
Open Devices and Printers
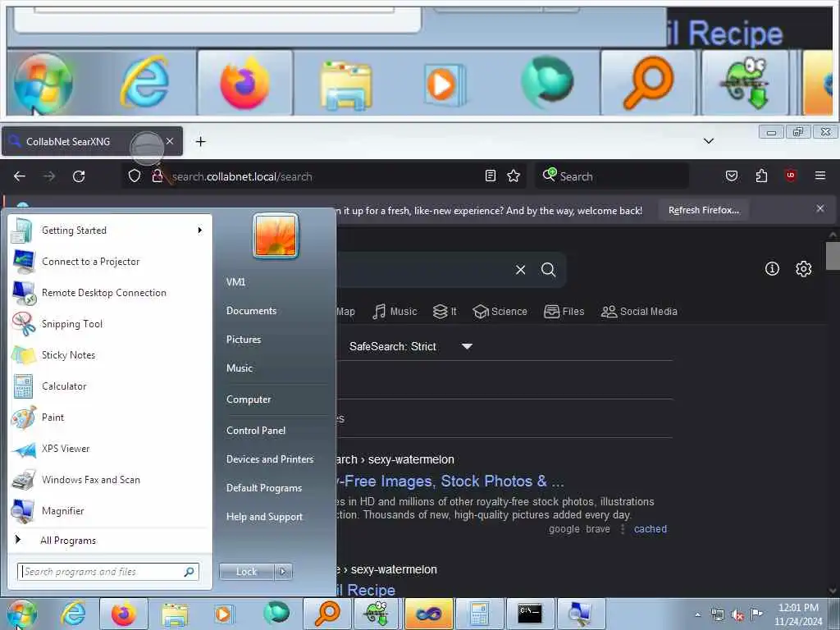tap(269, 459)
